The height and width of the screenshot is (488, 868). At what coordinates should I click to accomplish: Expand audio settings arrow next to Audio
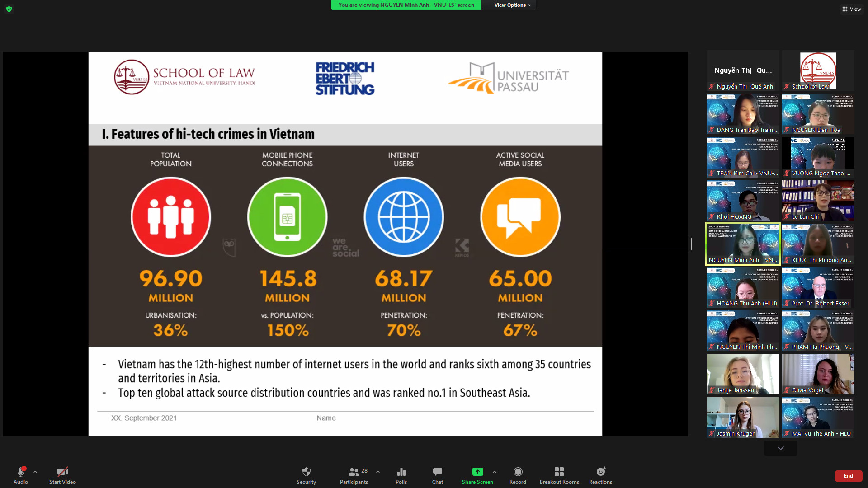point(35,472)
